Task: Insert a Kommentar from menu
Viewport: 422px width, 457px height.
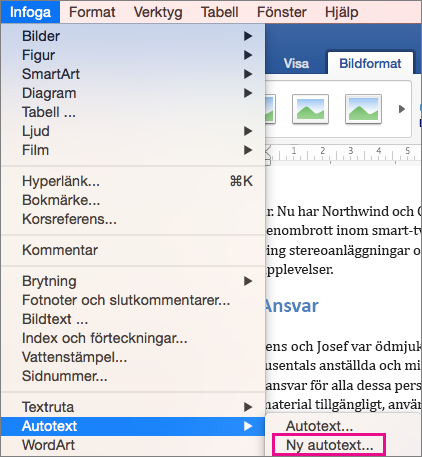Action: [133, 250]
